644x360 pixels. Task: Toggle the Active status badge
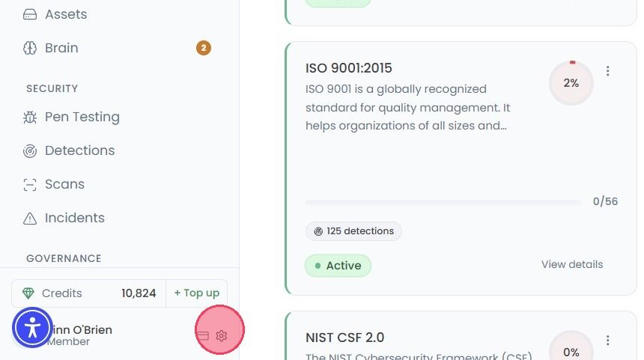338,266
